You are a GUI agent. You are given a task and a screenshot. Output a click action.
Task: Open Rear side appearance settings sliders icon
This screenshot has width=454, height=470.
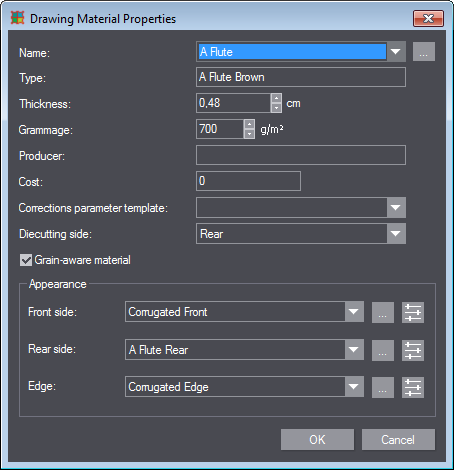[413, 350]
